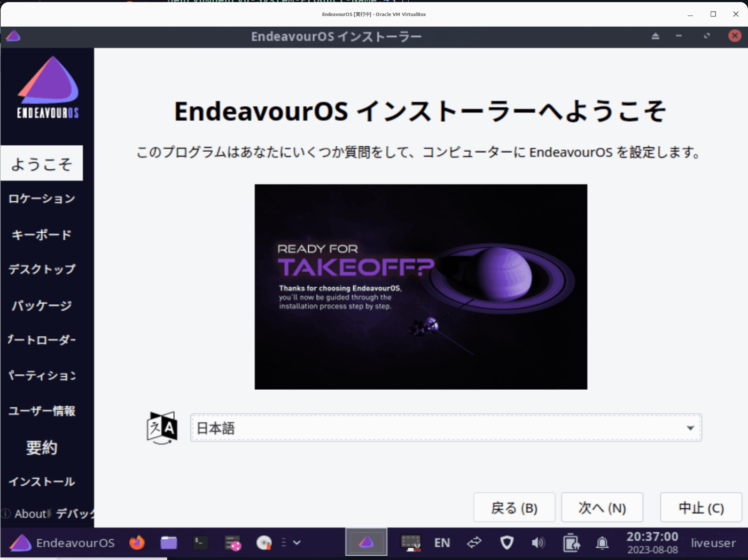Click the disc installer icon in panel
This screenshot has height=560, width=748.
[264, 543]
